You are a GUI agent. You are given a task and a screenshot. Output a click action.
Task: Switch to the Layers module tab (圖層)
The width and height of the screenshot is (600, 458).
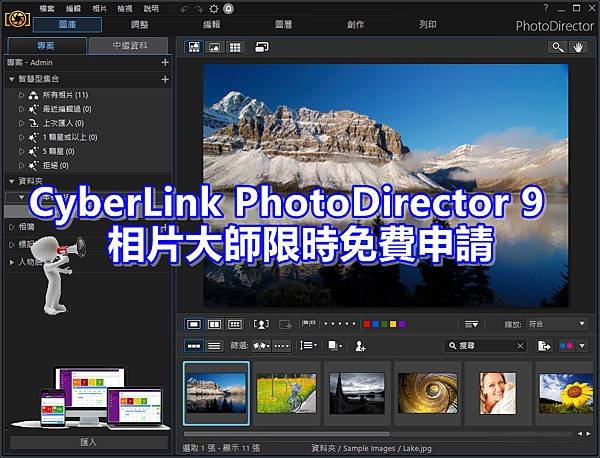click(284, 24)
